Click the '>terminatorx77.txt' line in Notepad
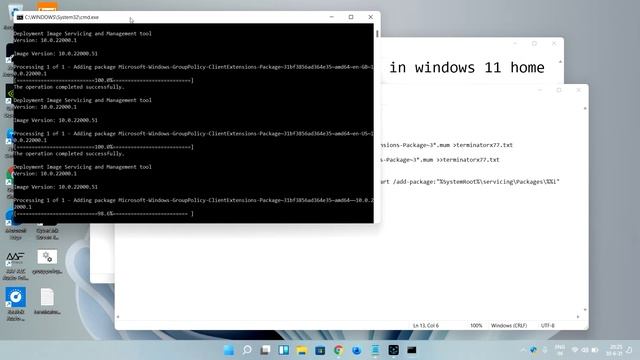640x360 pixels. point(447,145)
